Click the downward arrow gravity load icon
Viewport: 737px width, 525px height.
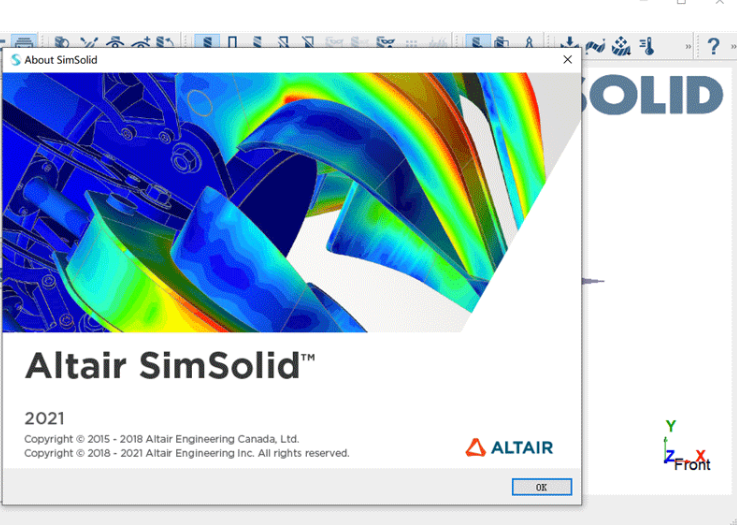click(569, 43)
